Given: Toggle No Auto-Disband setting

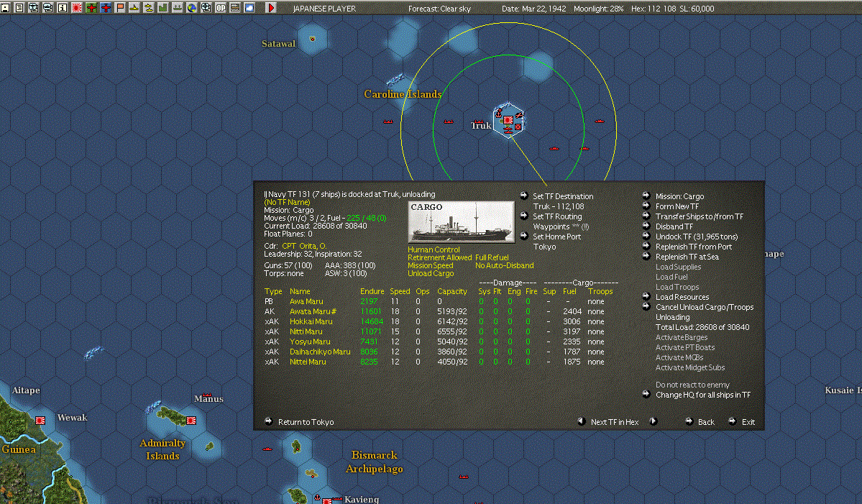Looking at the screenshot, I should [504, 265].
